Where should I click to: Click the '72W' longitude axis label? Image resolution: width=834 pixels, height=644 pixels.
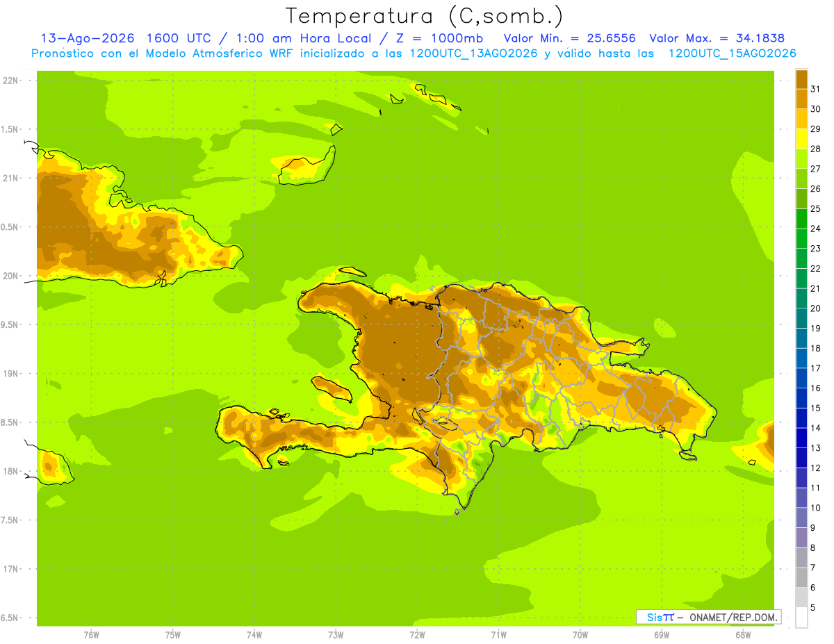[x=417, y=635]
